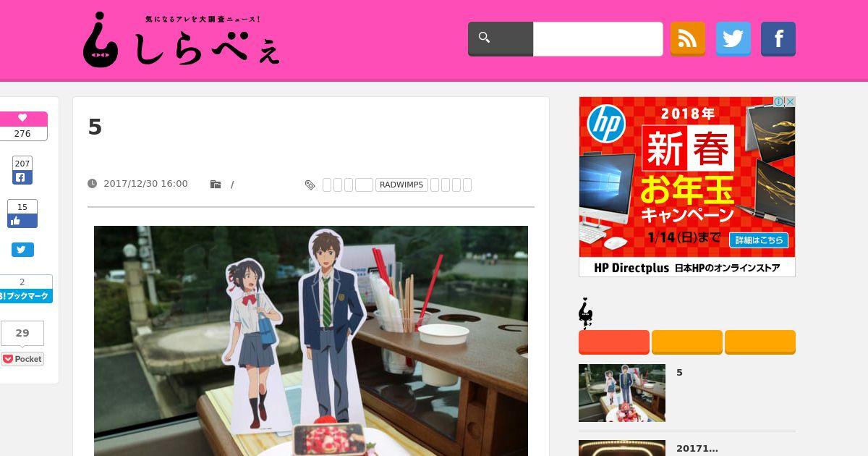Open the header Facebook f icon
This screenshot has height=456, width=868.
coord(778,39)
